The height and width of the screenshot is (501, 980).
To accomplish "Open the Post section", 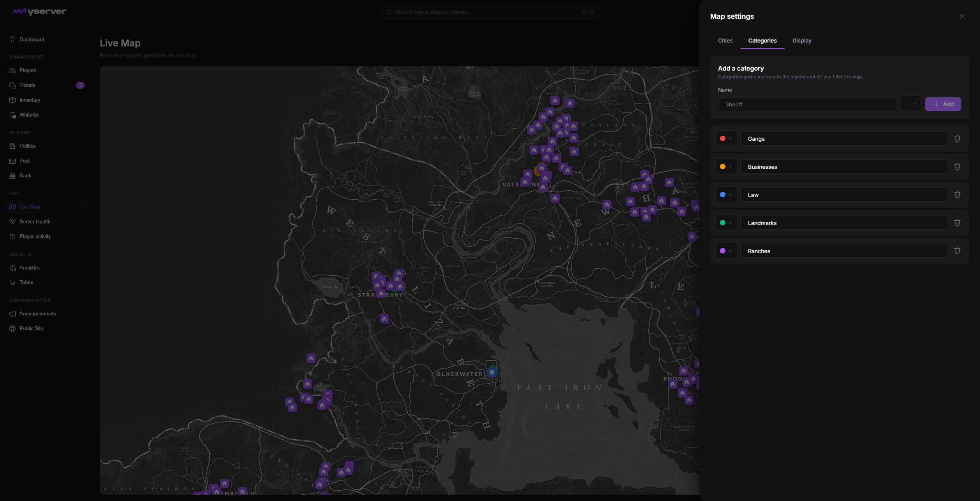I will [47, 161].
